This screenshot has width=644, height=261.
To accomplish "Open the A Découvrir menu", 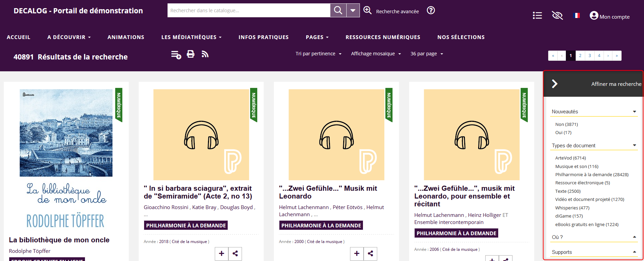I will pos(69,37).
